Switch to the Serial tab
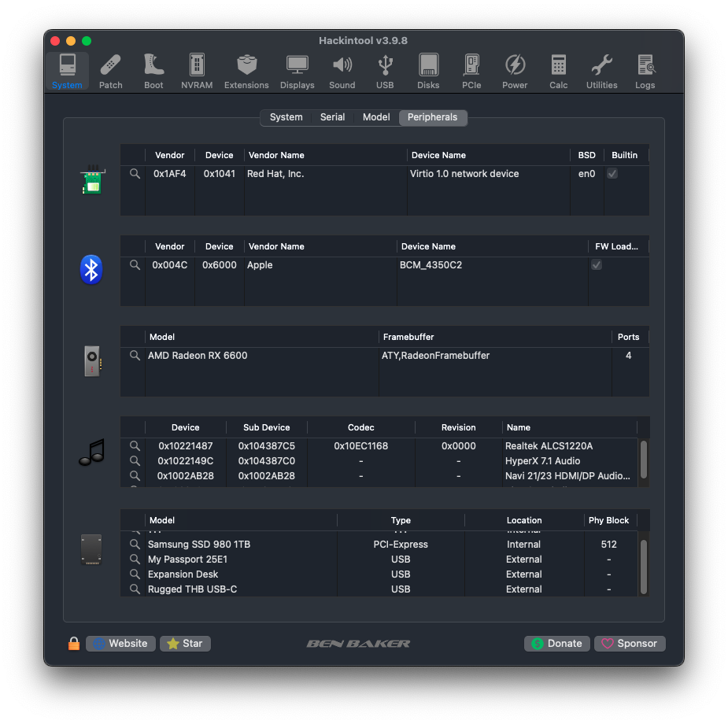 click(332, 117)
